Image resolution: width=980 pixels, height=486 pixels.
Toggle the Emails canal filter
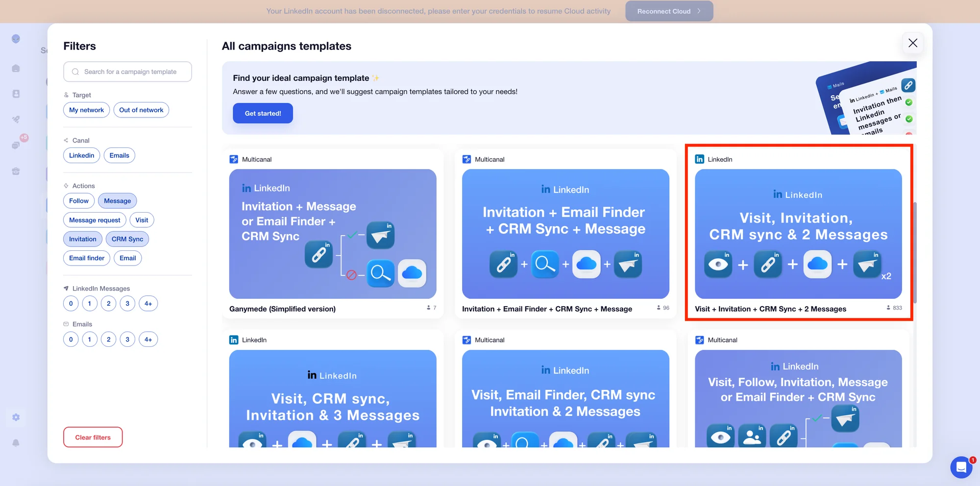[119, 155]
